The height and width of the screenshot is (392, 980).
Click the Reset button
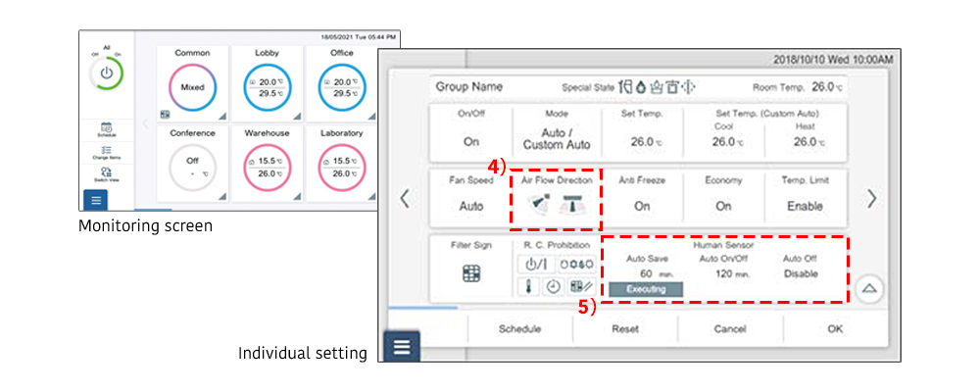click(x=625, y=329)
